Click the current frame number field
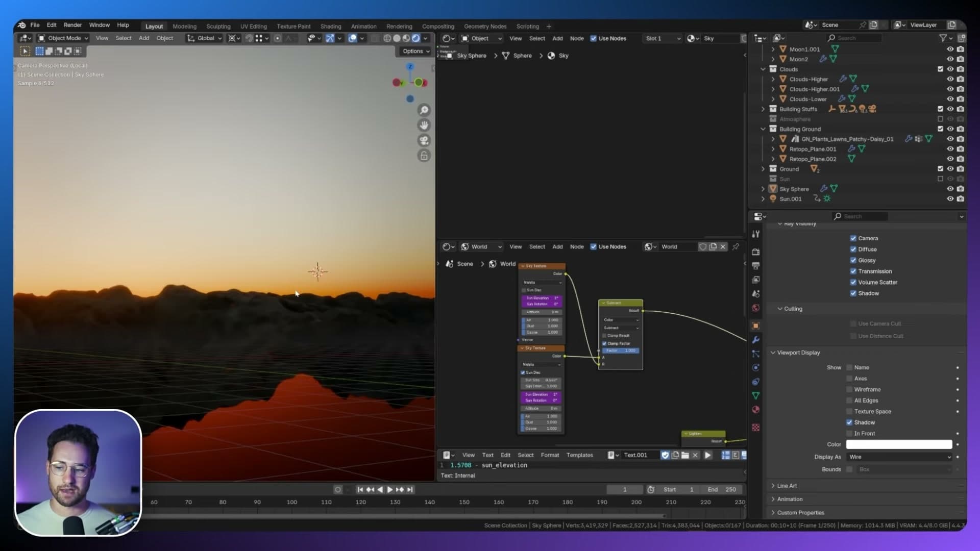The image size is (980, 551). pyautogui.click(x=624, y=490)
